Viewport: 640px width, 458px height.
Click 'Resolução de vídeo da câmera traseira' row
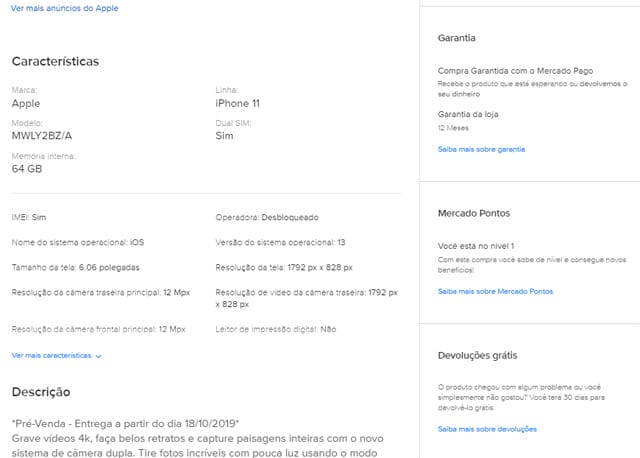307,298
